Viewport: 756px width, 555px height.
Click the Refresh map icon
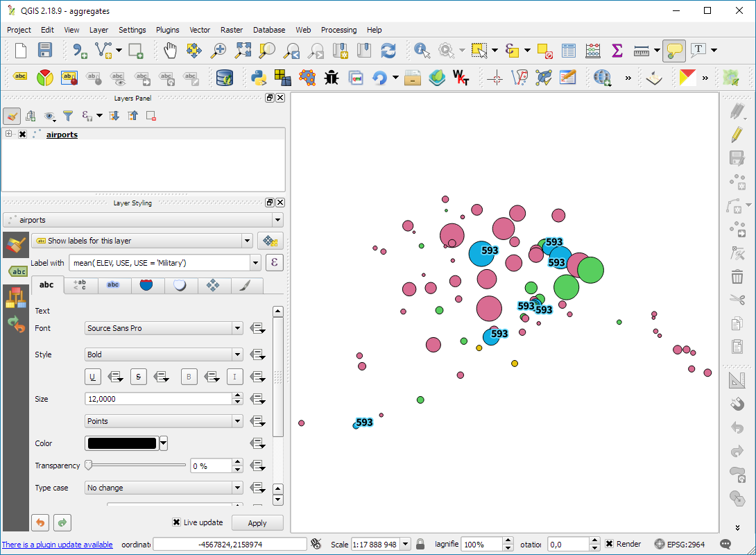[x=388, y=50]
